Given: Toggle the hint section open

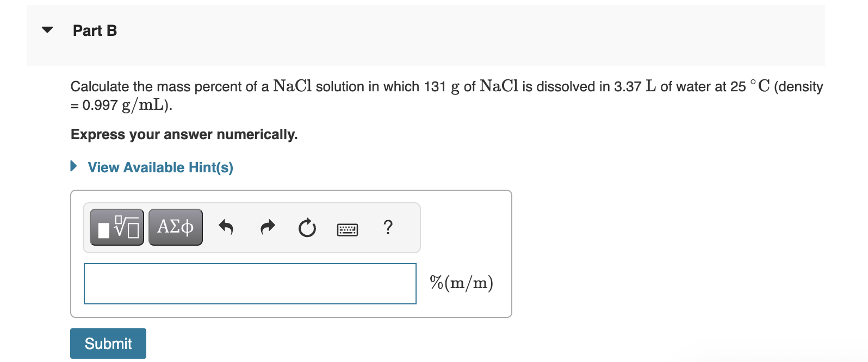Looking at the screenshot, I should pyautogui.click(x=160, y=167).
